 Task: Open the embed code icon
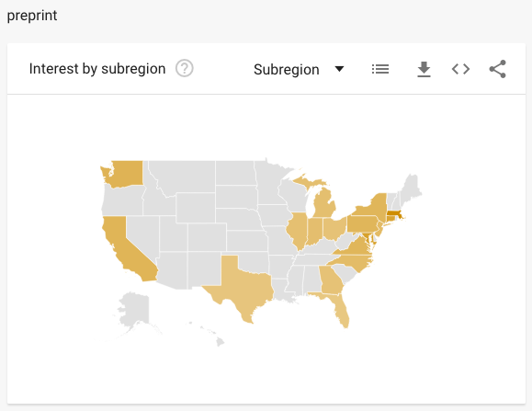click(460, 69)
